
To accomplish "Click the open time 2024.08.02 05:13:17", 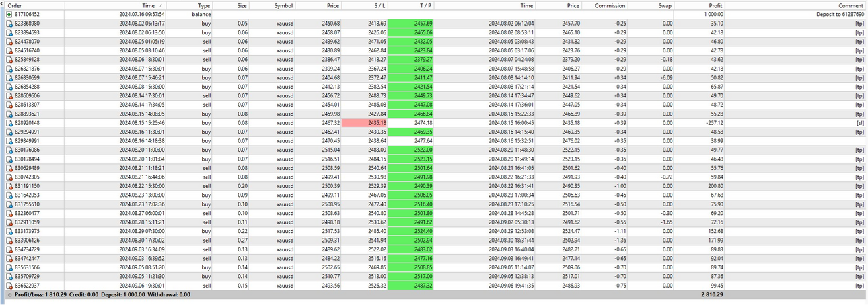I will click(x=141, y=23).
